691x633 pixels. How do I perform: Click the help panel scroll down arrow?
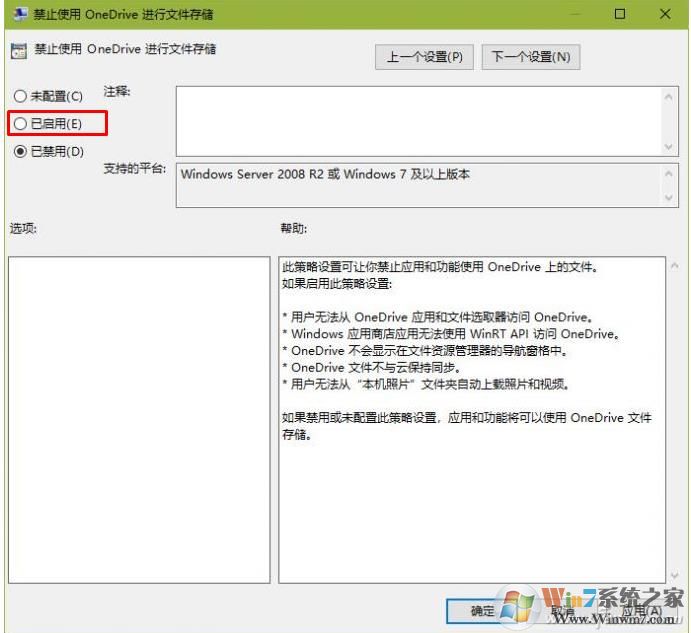tap(674, 575)
